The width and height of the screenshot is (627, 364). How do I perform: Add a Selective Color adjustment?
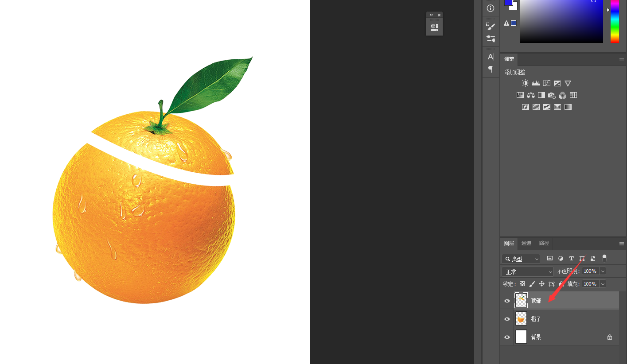tap(557, 107)
